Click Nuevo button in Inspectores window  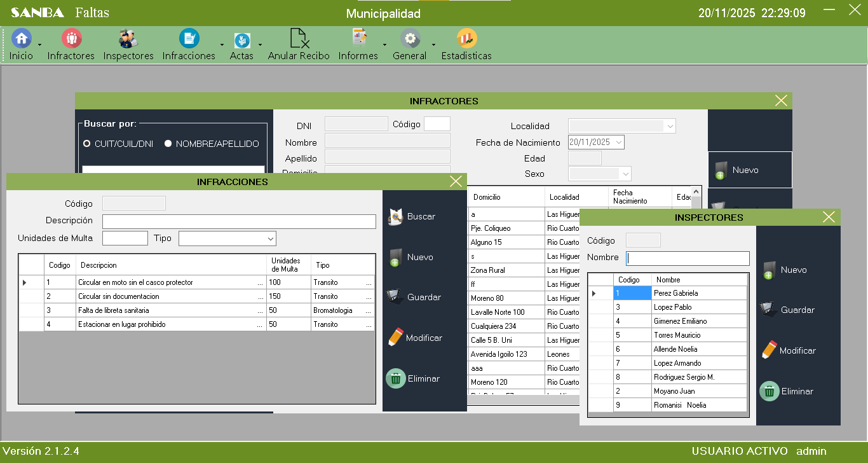point(785,270)
